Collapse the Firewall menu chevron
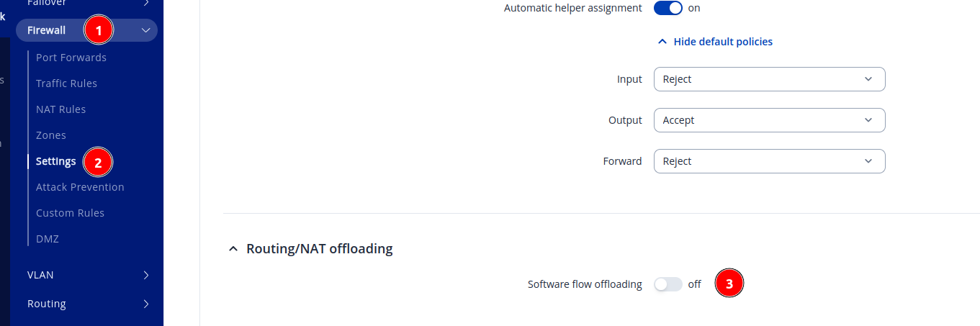Image resolution: width=980 pixels, height=326 pixels. click(x=146, y=30)
